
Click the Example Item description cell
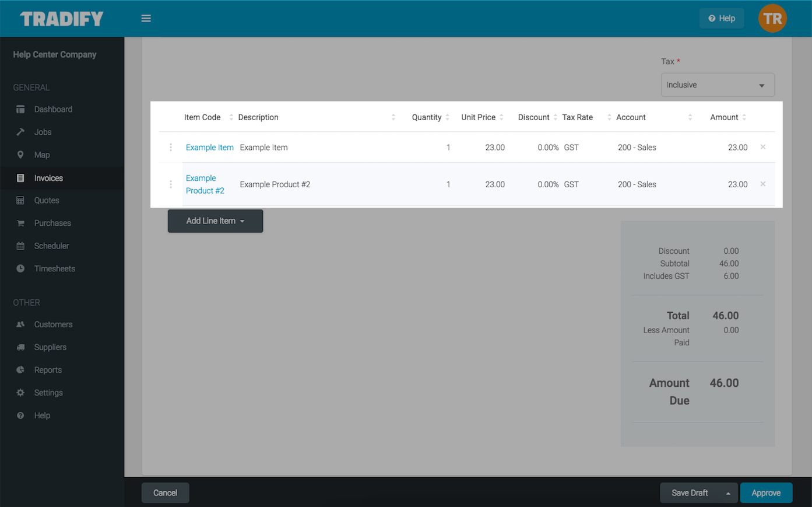point(263,148)
